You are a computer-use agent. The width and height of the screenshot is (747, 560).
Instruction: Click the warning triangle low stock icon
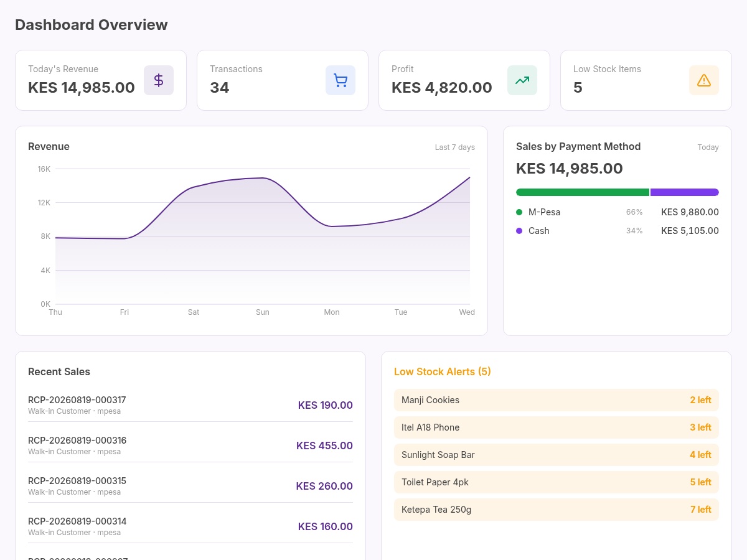tap(704, 80)
